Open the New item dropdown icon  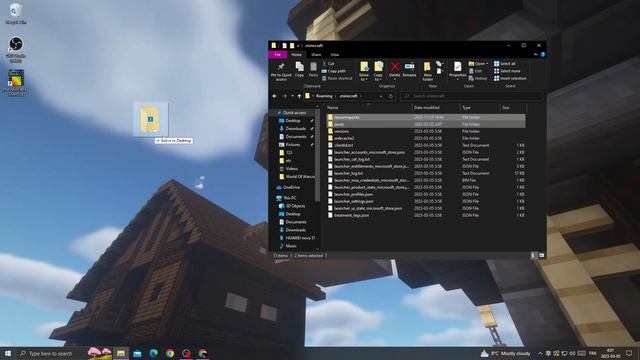click(x=439, y=64)
